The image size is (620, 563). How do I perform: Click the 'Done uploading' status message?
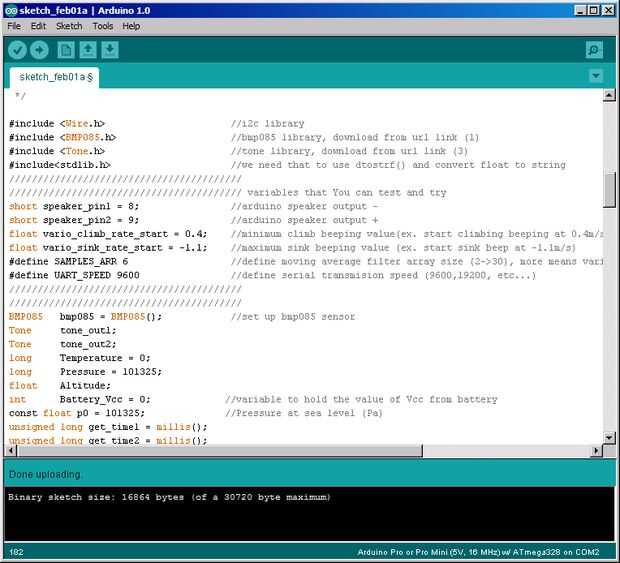click(44, 474)
